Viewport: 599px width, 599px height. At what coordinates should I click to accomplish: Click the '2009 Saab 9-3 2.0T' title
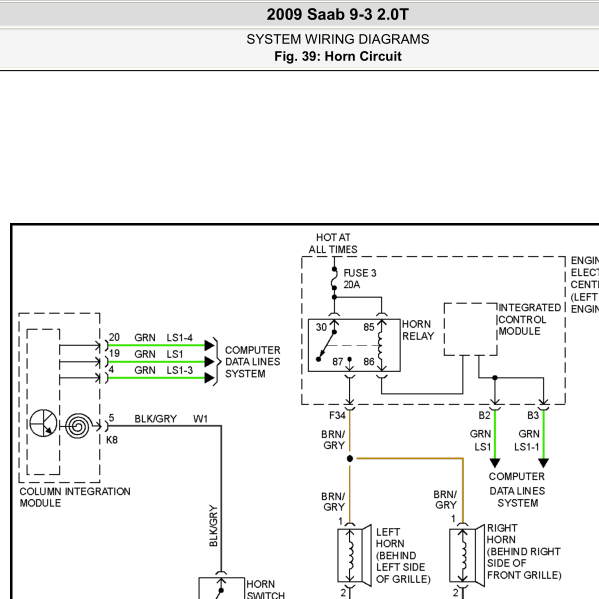tap(337, 15)
